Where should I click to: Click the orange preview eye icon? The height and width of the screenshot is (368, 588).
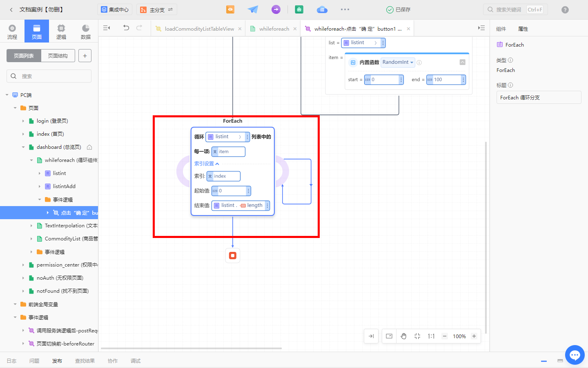(x=230, y=9)
